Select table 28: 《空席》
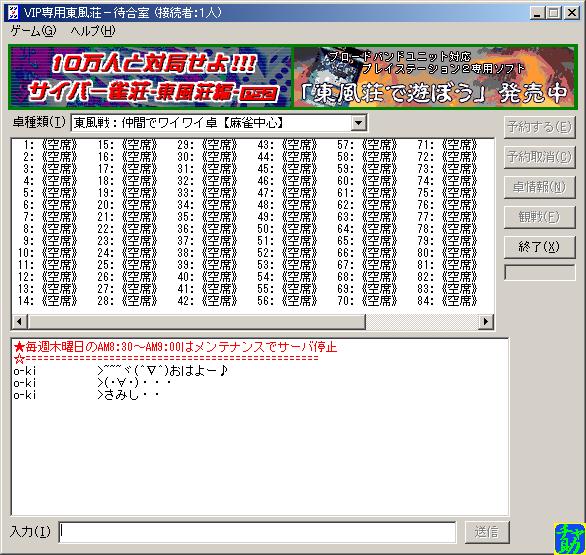This screenshot has height=555, width=586. coord(127,300)
